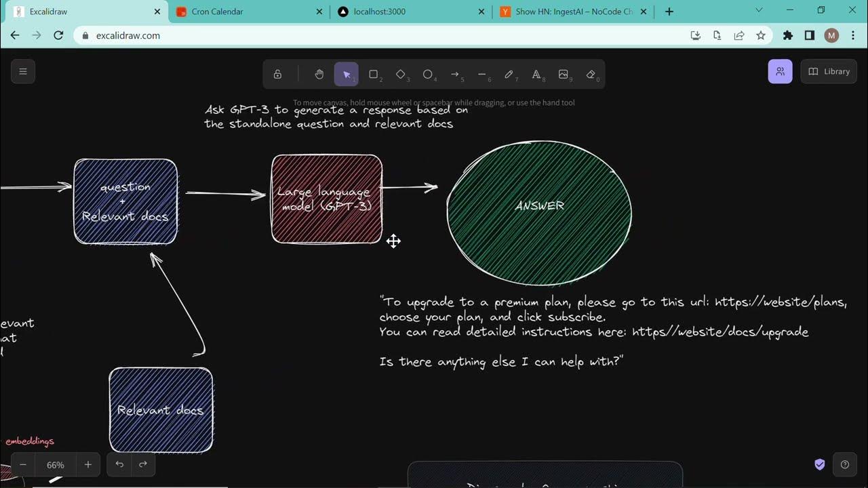The image size is (868, 488).
Task: Expand the tab search chevron
Action: click(759, 10)
